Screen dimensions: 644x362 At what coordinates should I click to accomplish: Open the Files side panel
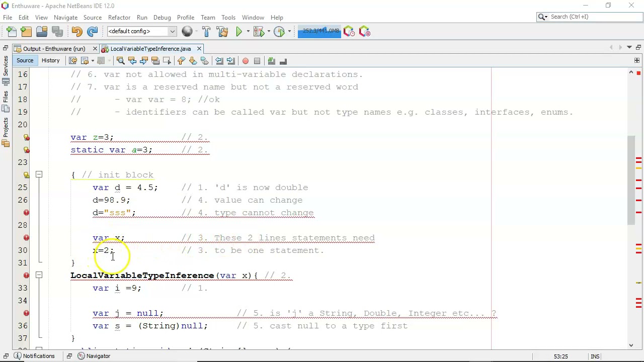point(6,102)
